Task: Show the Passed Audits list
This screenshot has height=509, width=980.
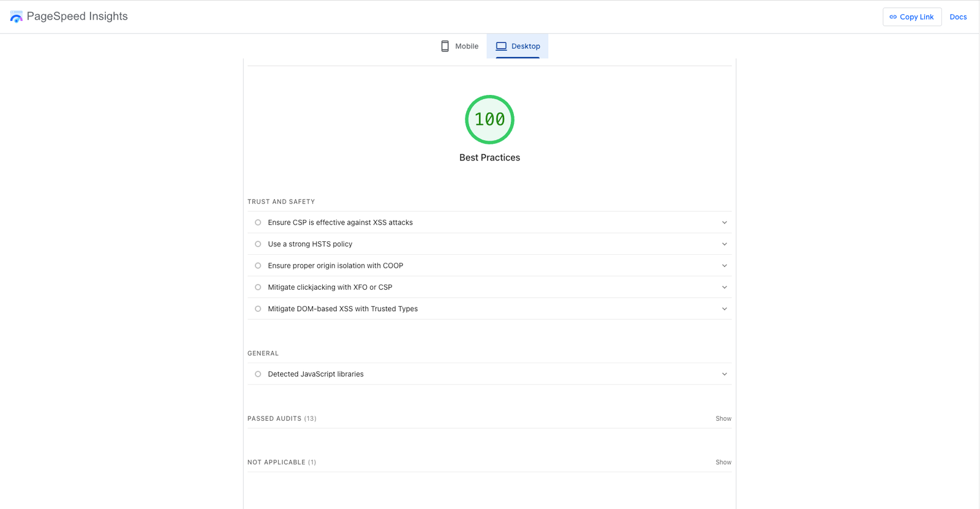Action: point(723,419)
